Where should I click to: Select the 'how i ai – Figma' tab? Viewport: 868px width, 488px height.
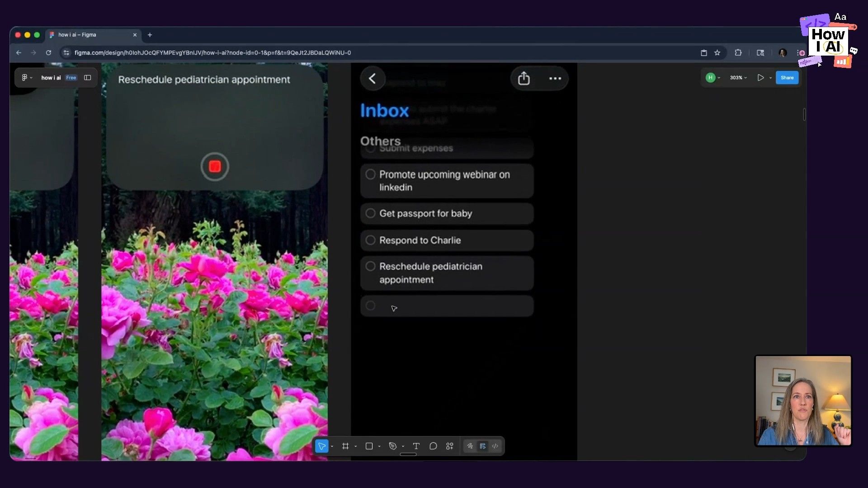point(94,35)
